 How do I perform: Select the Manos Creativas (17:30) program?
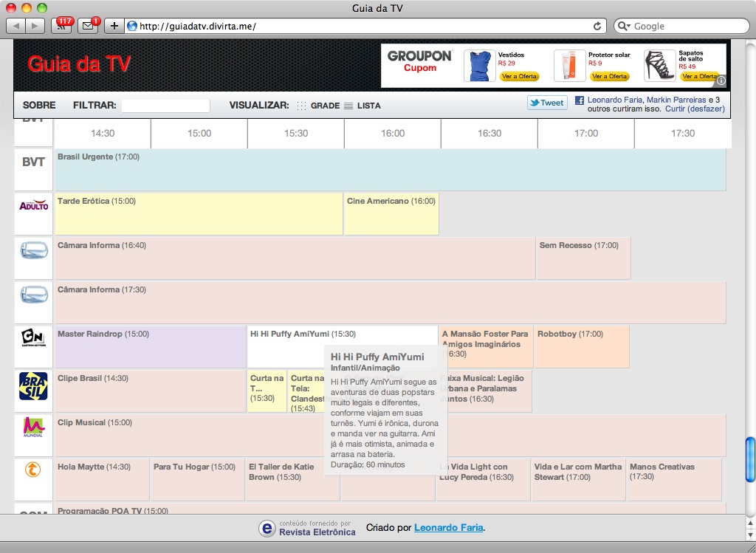674,480
